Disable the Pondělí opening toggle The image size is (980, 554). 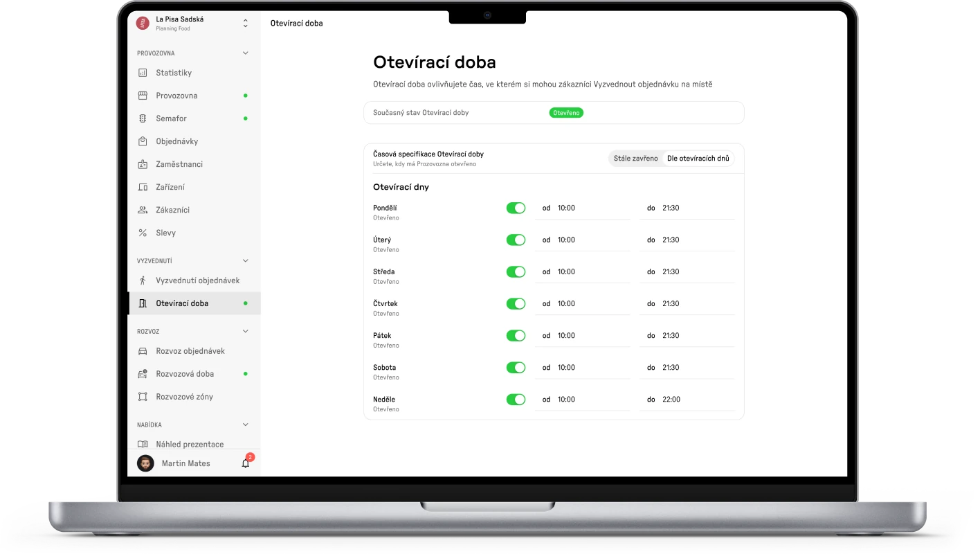[x=516, y=208]
